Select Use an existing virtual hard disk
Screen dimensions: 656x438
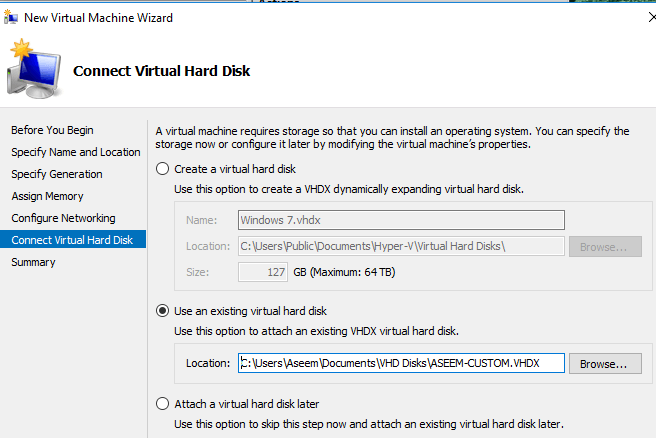coord(163,311)
